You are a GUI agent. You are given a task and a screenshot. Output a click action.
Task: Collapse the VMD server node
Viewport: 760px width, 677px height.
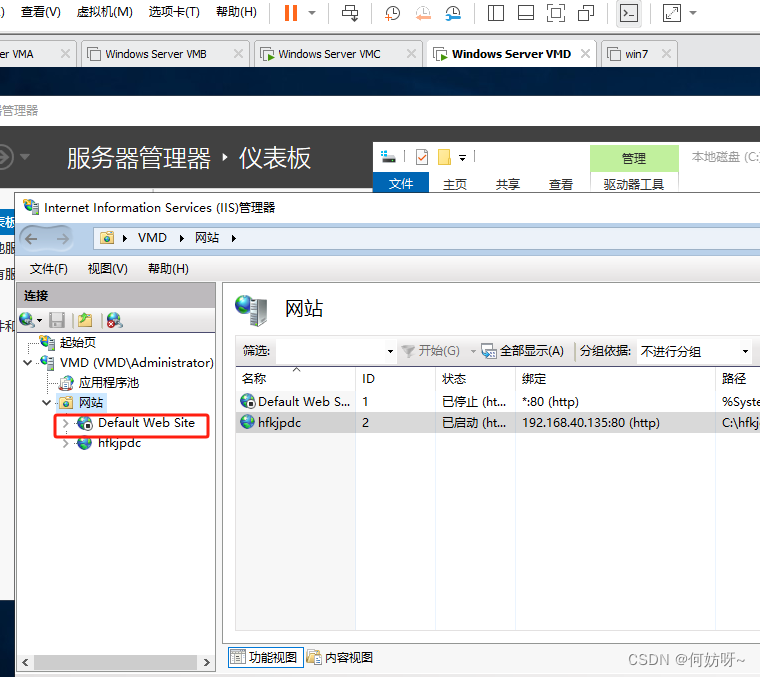28,362
